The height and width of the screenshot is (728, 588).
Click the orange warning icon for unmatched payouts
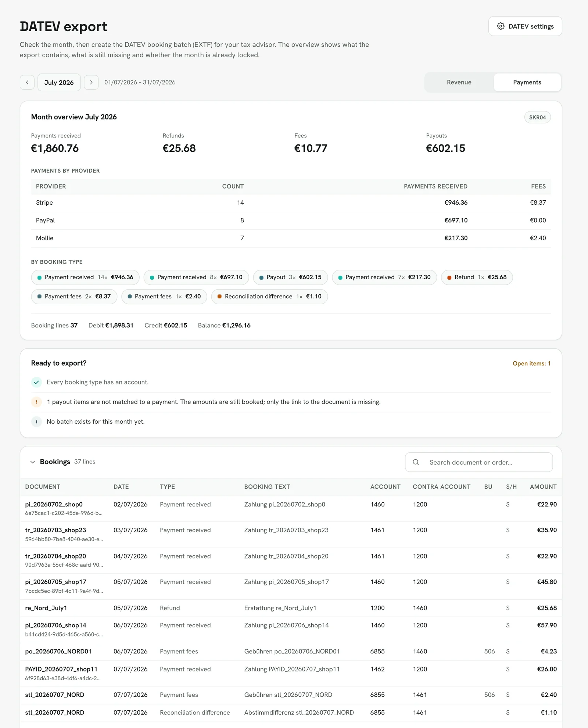36,402
